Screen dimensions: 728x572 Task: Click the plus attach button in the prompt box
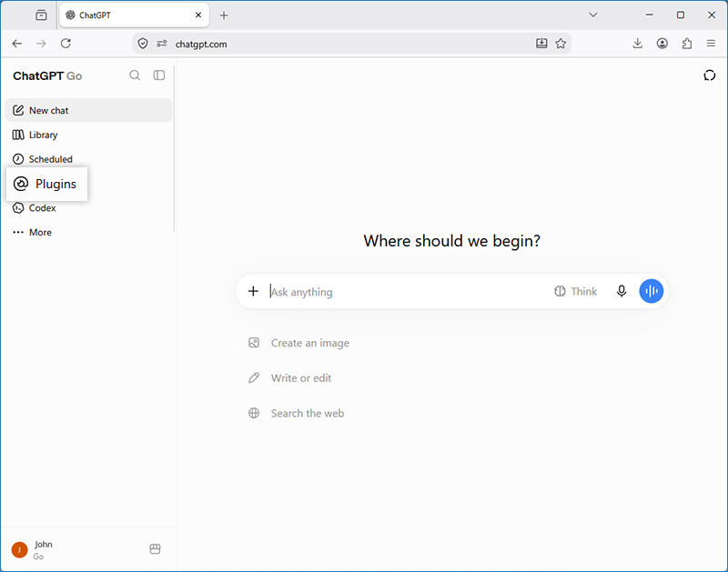point(253,291)
